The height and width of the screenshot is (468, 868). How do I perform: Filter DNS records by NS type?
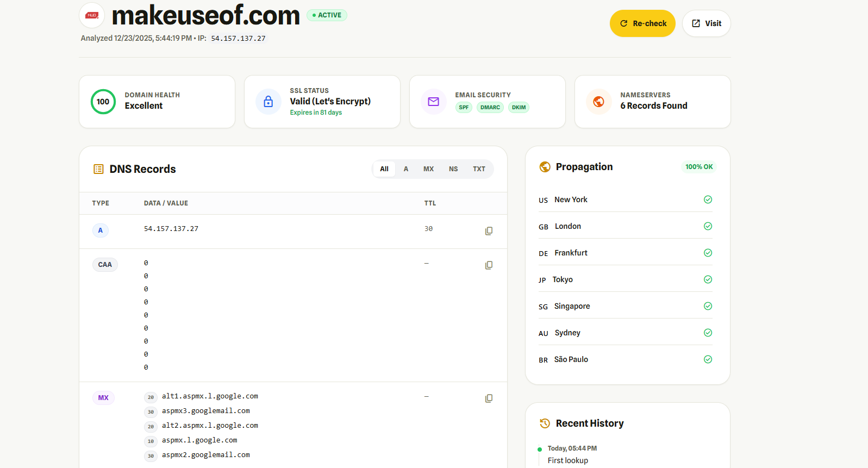click(x=453, y=169)
